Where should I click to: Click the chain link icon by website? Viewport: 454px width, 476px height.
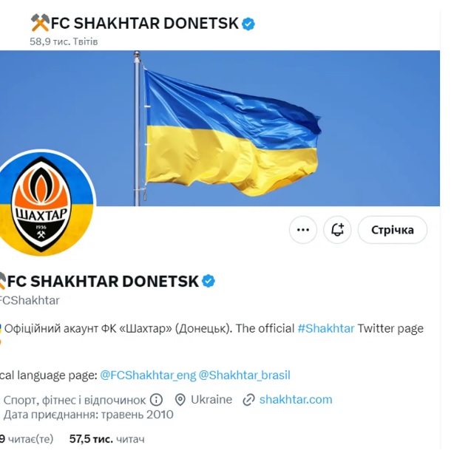tap(248, 400)
